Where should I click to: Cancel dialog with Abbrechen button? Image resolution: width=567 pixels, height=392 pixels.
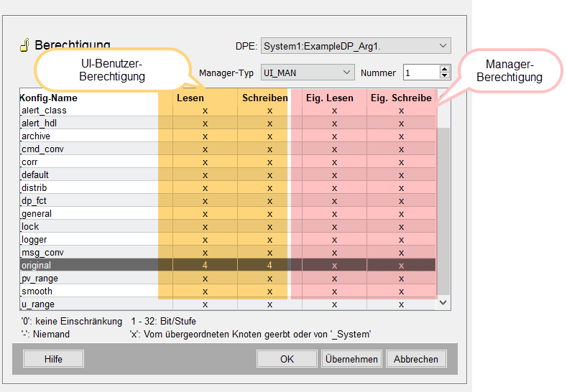pyautogui.click(x=416, y=359)
